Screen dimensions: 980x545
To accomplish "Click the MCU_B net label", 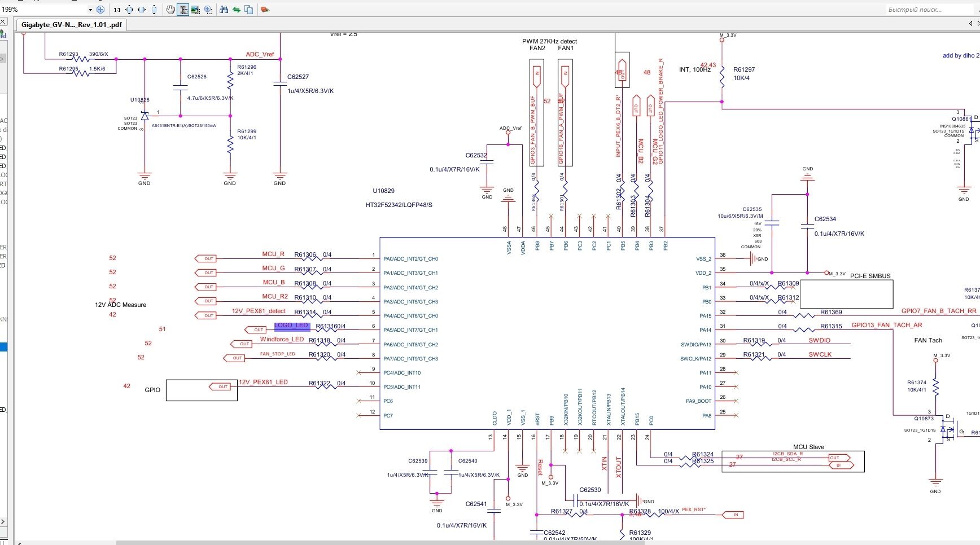I will (273, 283).
